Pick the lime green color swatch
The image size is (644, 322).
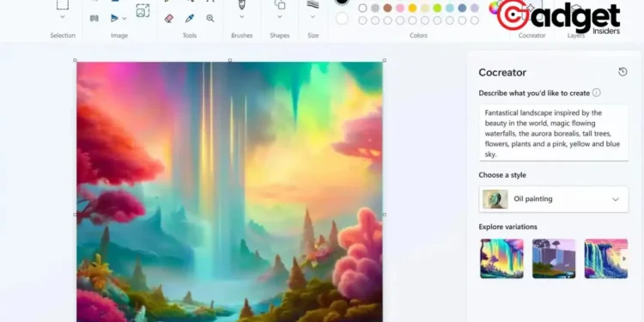(437, 9)
